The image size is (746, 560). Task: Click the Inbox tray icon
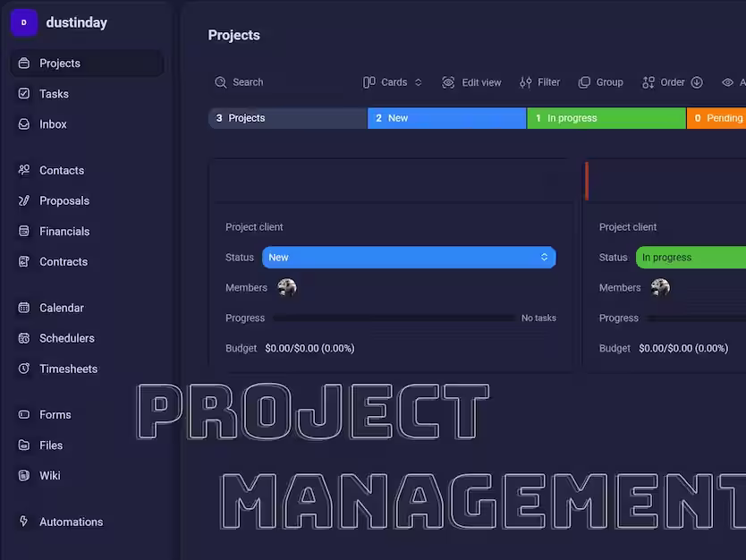tap(24, 124)
